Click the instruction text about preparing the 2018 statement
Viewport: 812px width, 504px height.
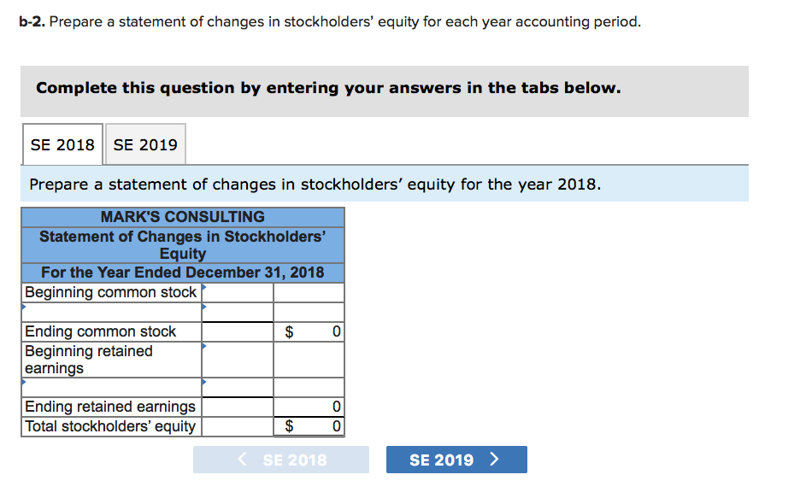[256, 183]
